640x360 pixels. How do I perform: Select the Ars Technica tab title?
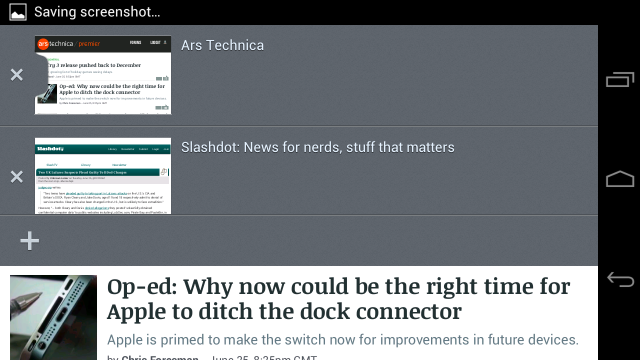(x=222, y=45)
